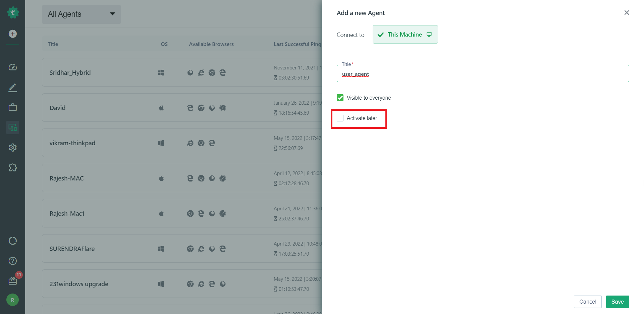This screenshot has width=644, height=314.
Task: Open the dashboard gauge icon
Action: point(13,67)
